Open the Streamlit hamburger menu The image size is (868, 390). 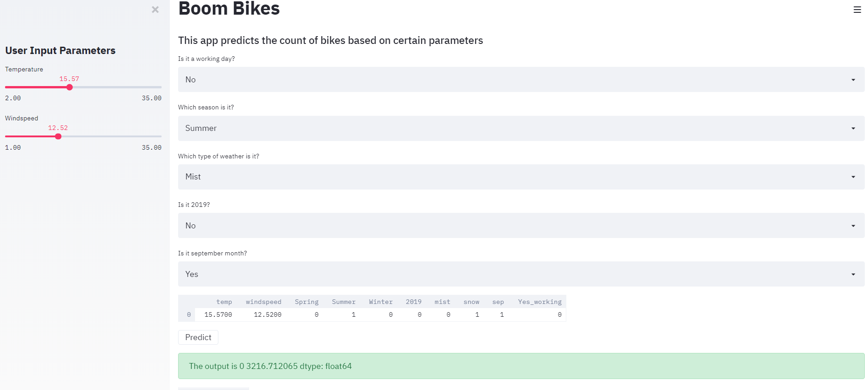pyautogui.click(x=857, y=9)
